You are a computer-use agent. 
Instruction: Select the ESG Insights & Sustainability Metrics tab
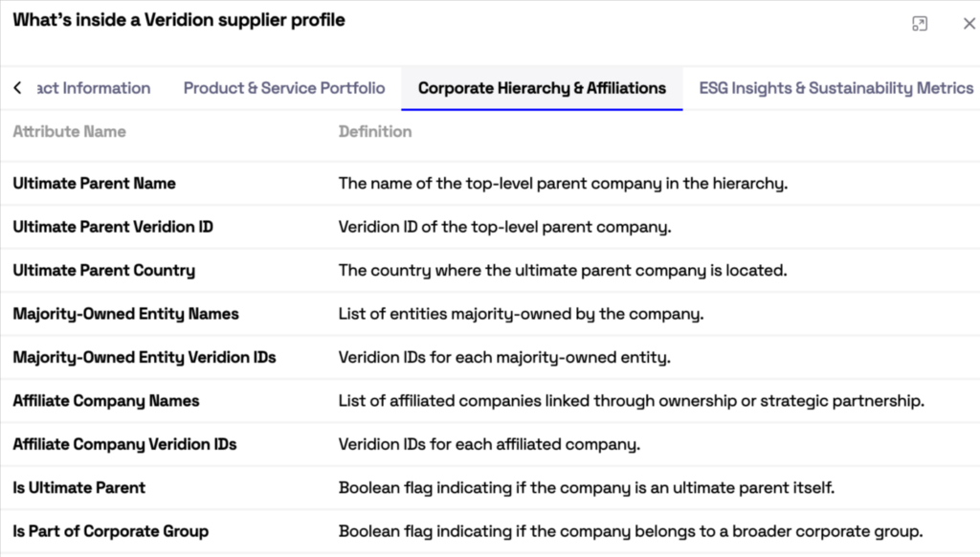click(834, 87)
